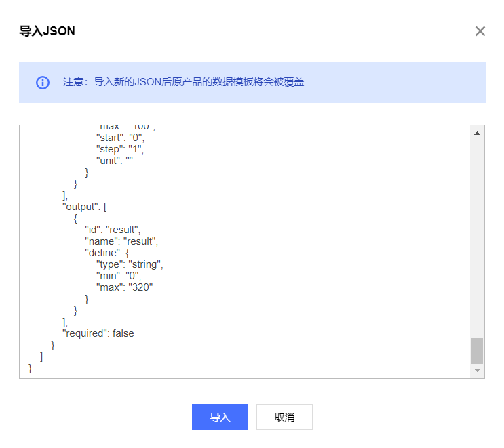Screen dimensions: 504x448
Task: Click the JSON editor scrollbar thumb
Action: pos(477,350)
